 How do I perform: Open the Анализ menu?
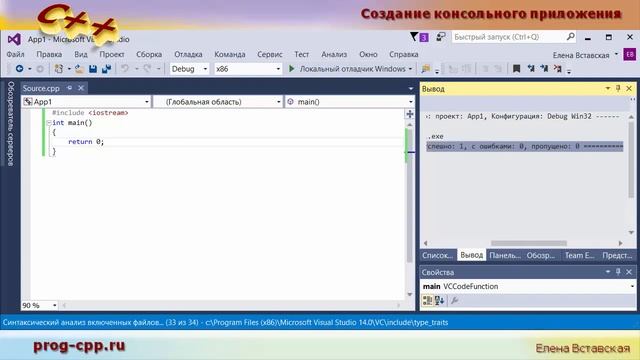click(334, 54)
